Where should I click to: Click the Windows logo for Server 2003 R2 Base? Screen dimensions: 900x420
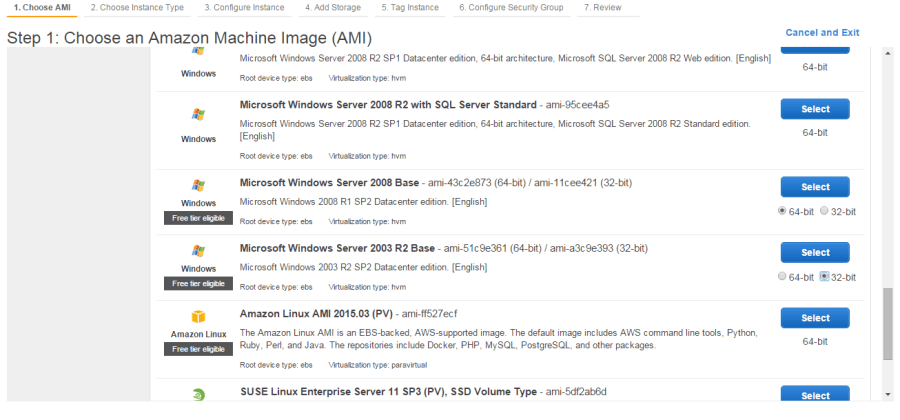coord(198,251)
